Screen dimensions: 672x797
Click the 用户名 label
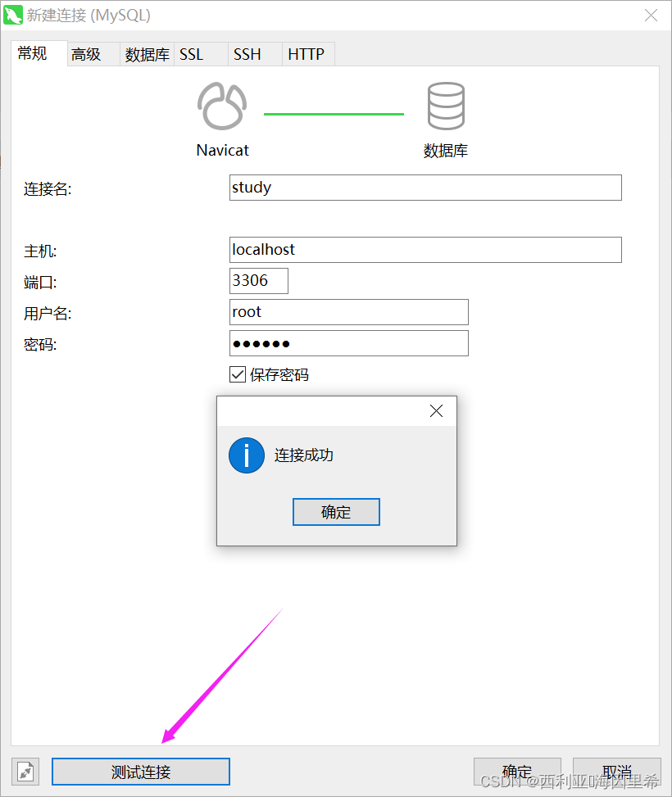point(48,314)
